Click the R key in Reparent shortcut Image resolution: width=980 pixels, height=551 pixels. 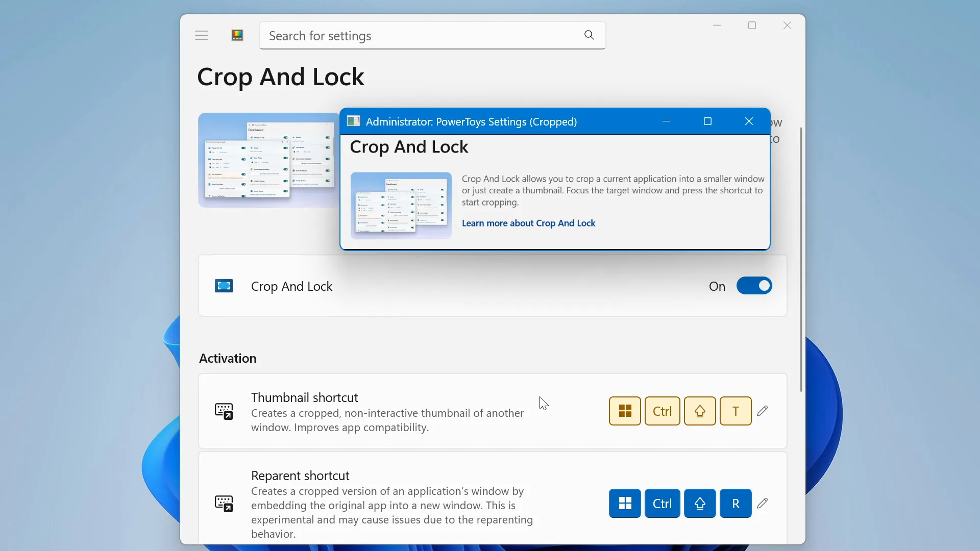click(x=736, y=503)
